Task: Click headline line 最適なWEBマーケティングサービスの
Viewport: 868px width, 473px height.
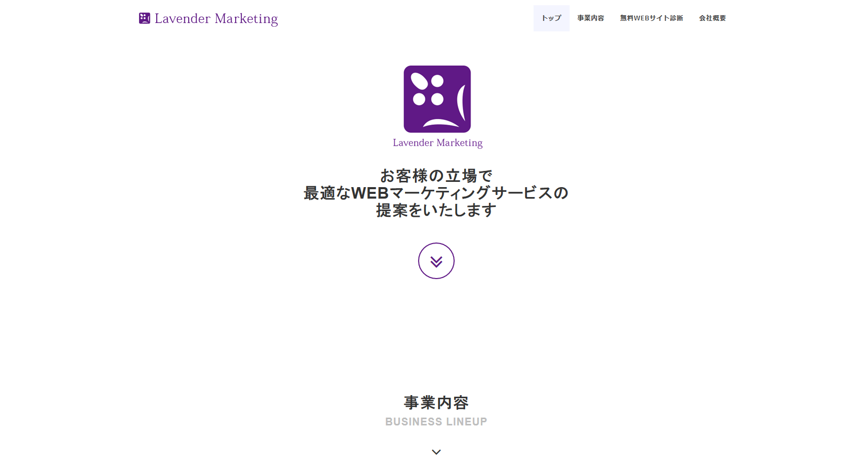Action: coord(436,193)
